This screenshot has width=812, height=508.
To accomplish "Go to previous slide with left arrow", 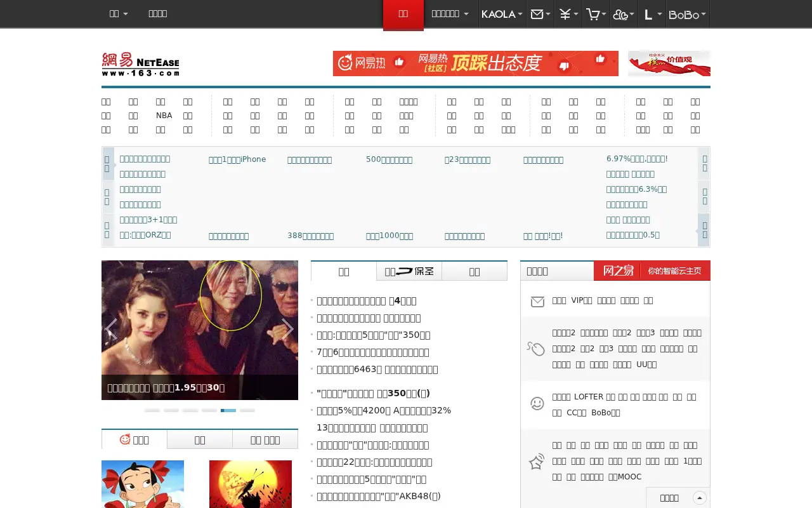I will 111,329.
